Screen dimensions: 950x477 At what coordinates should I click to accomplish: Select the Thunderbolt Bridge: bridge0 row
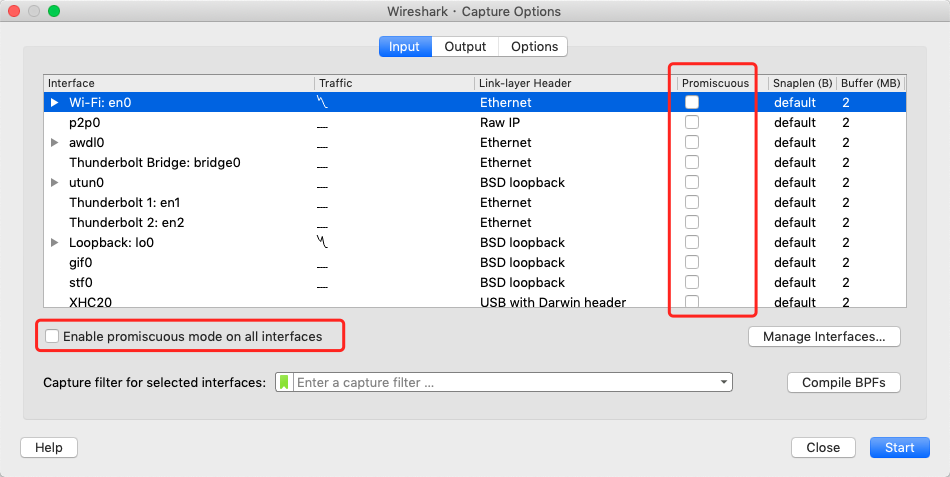[475, 162]
